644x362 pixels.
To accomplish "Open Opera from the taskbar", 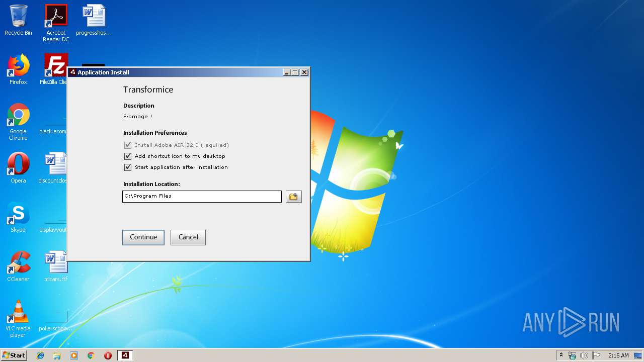I will click(x=108, y=355).
